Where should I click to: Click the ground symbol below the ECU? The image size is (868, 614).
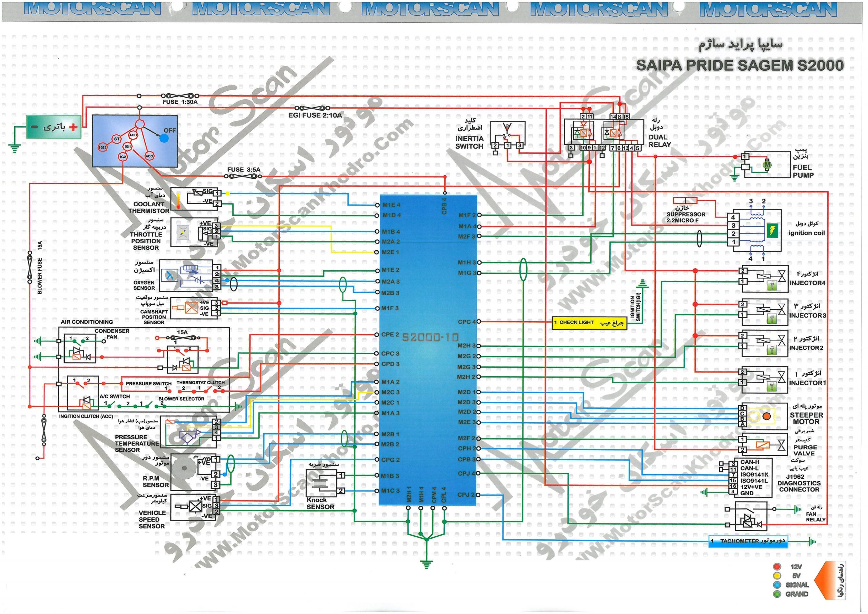pyautogui.click(x=426, y=565)
